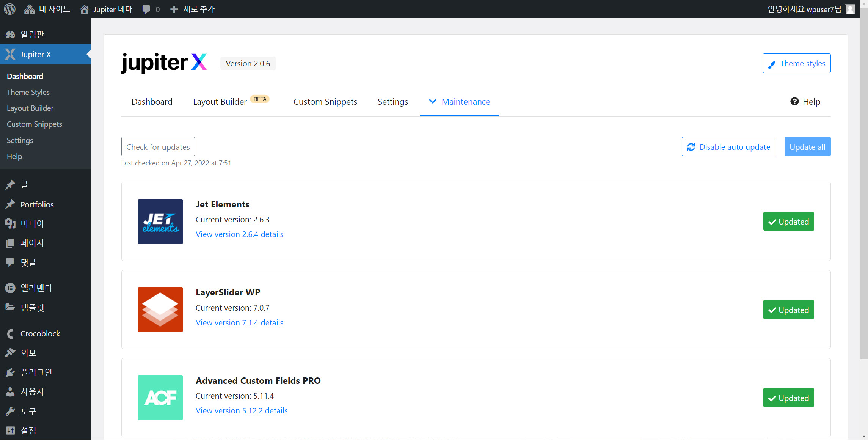Open the 플러그인 (Plugins) sidebar menu
The height and width of the screenshot is (440, 868).
click(36, 372)
